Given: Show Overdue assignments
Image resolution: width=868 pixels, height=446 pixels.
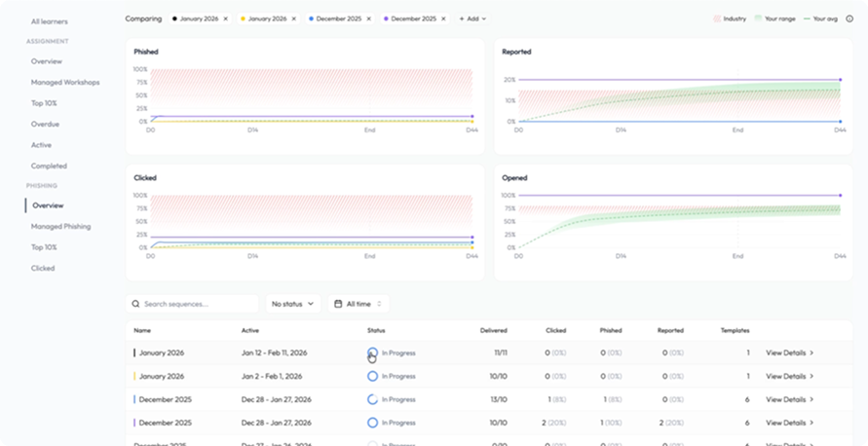Looking at the screenshot, I should pyautogui.click(x=45, y=125).
